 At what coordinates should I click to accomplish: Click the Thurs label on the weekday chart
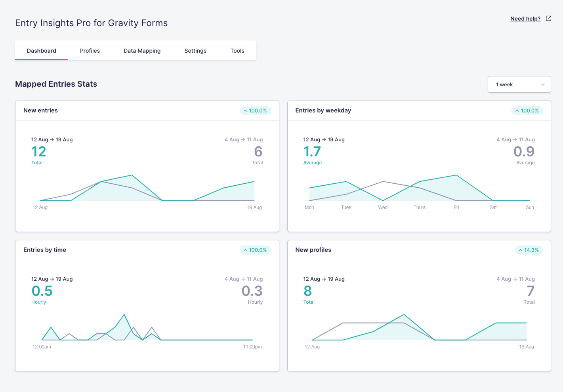pyautogui.click(x=420, y=207)
